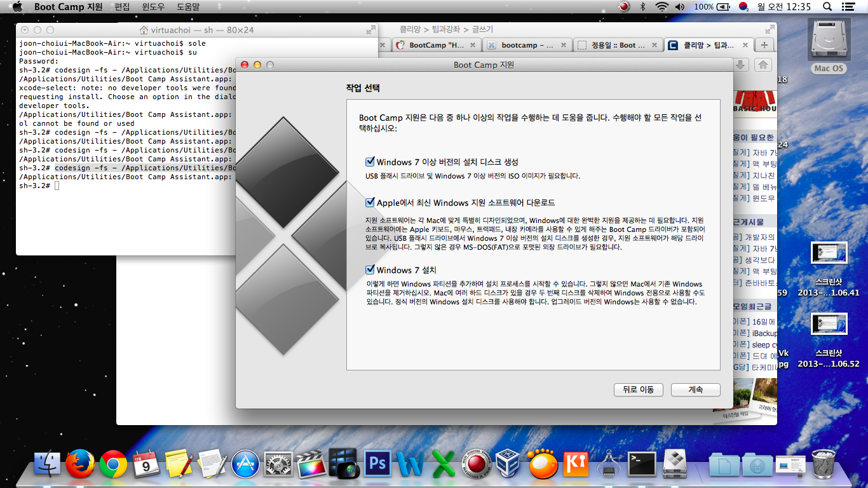Image resolution: width=868 pixels, height=488 pixels.
Task: Open Notification Center list icon
Action: (x=848, y=7)
